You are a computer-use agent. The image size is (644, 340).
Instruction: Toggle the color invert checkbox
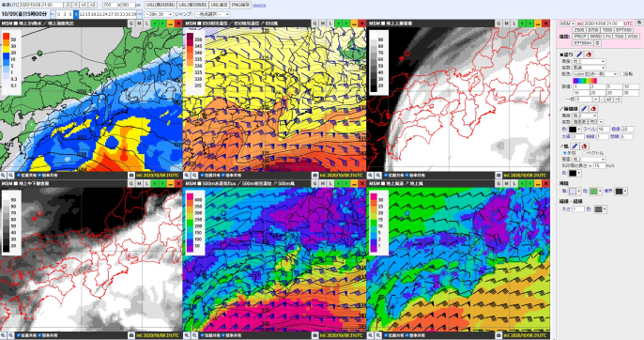point(621,74)
